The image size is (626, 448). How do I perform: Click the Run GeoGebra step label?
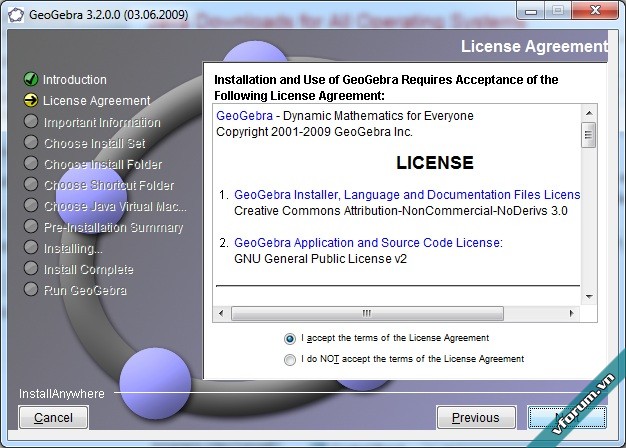(85, 290)
